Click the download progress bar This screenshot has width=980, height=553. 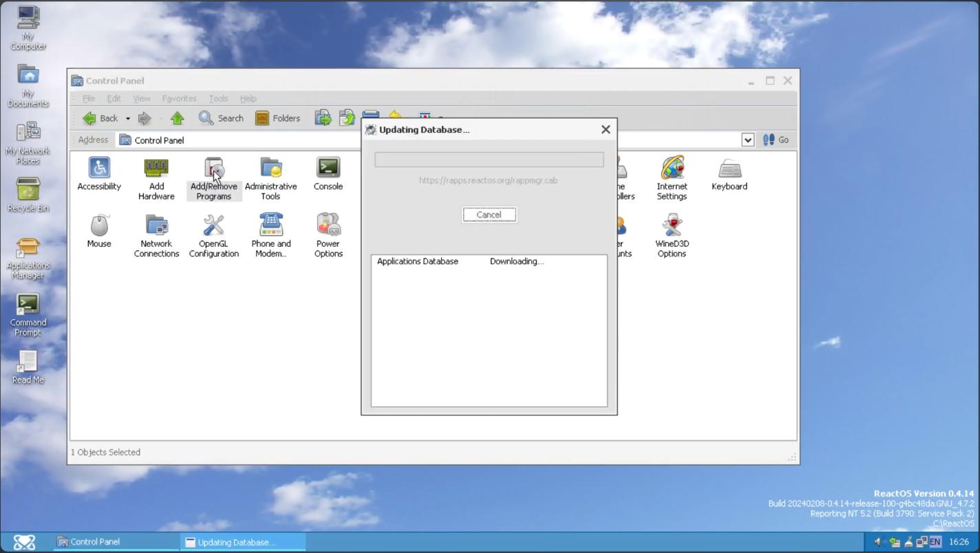[489, 160]
